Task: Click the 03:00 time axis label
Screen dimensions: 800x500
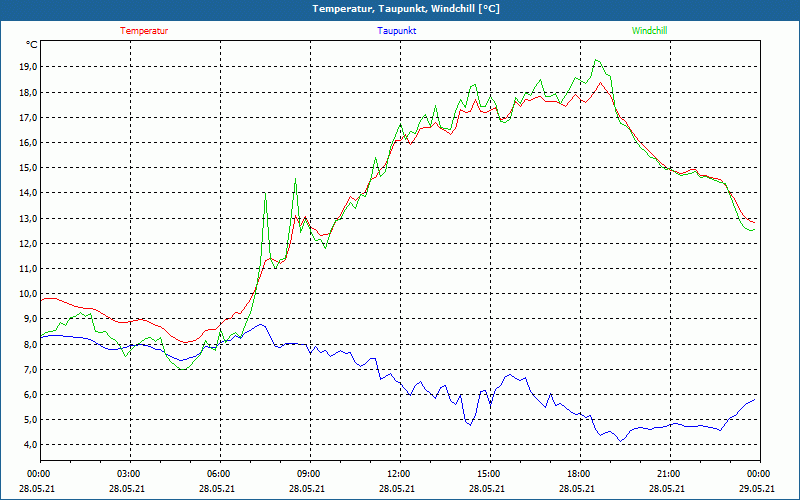Action: point(131,474)
